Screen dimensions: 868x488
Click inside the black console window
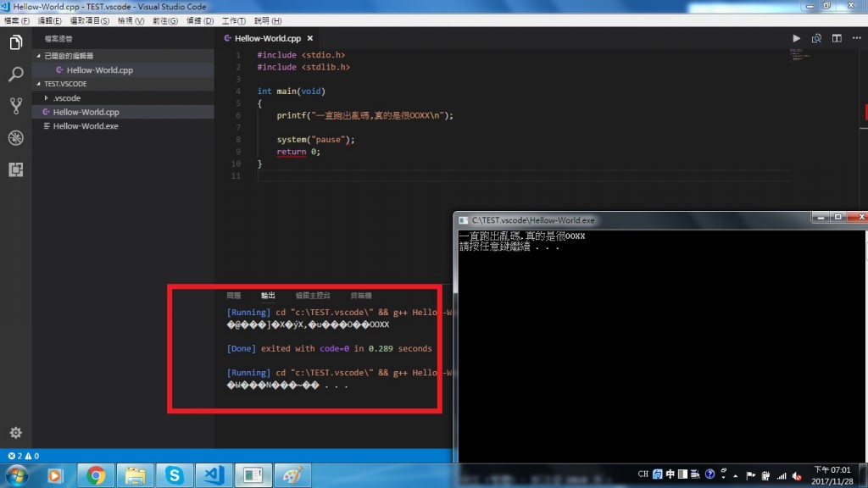[661, 346]
